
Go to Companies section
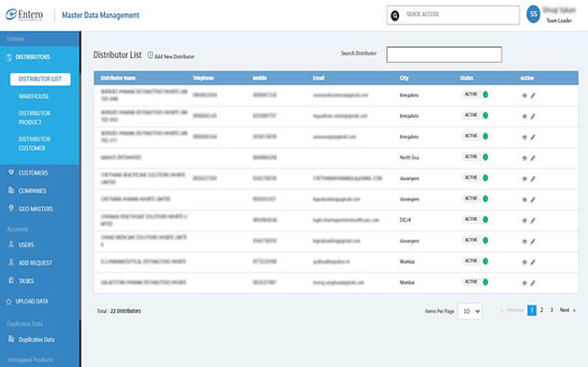[33, 191]
